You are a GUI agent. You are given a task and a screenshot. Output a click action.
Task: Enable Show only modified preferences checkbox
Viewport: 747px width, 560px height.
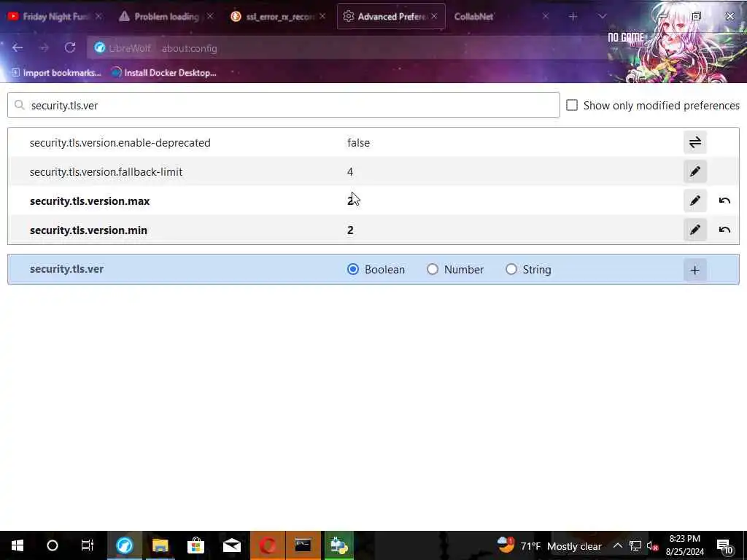pyautogui.click(x=572, y=105)
